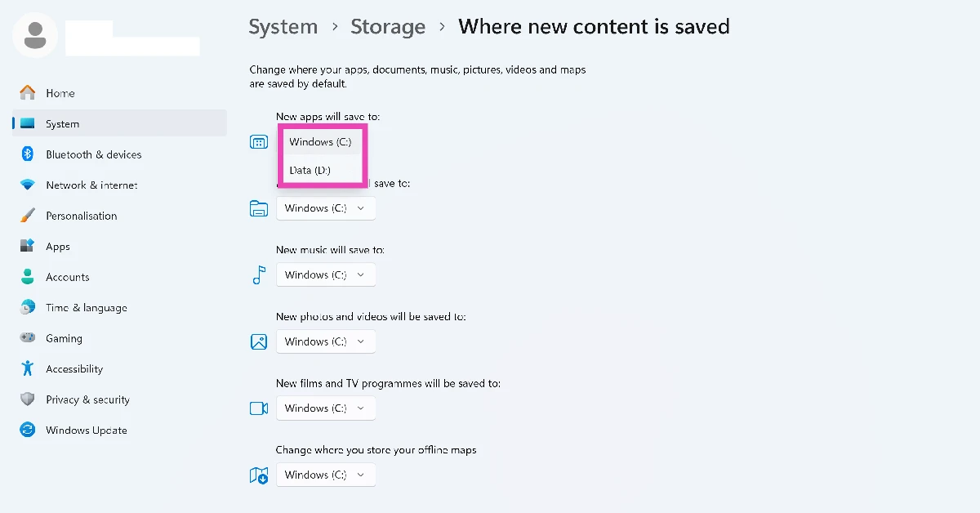Click the photos and videos icon
The height and width of the screenshot is (513, 980).
coord(258,341)
